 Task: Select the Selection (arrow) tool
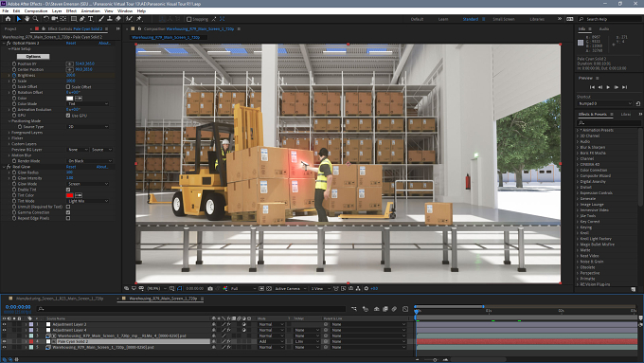19,19
